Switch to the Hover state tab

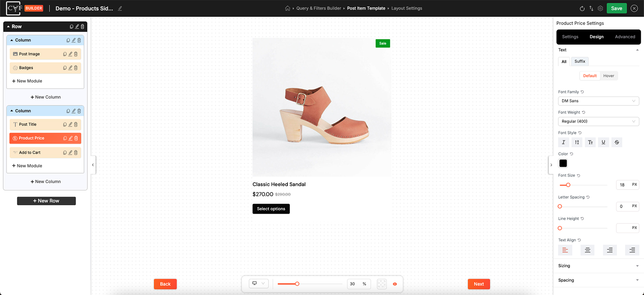(x=609, y=76)
